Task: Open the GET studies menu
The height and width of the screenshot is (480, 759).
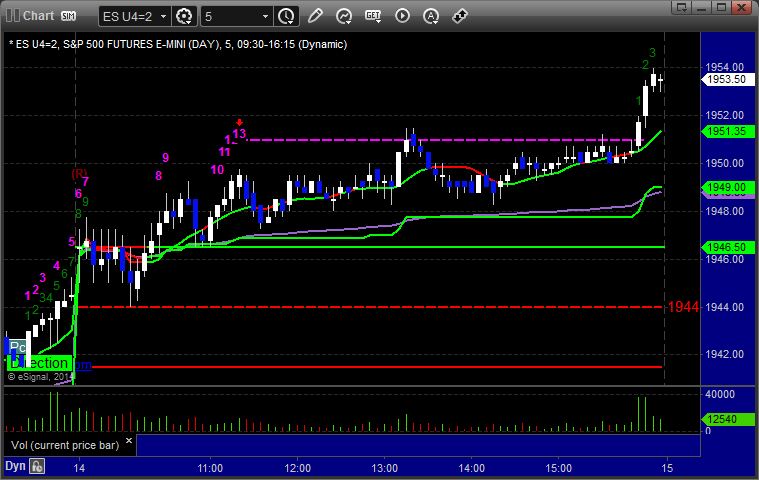Action: pos(373,16)
